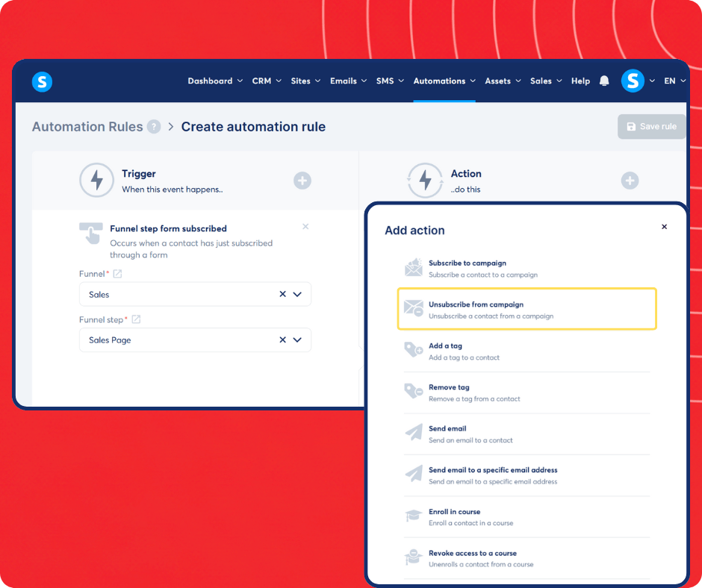This screenshot has height=588, width=702.
Task: Click the Action lightning bolt icon
Action: [x=425, y=181]
